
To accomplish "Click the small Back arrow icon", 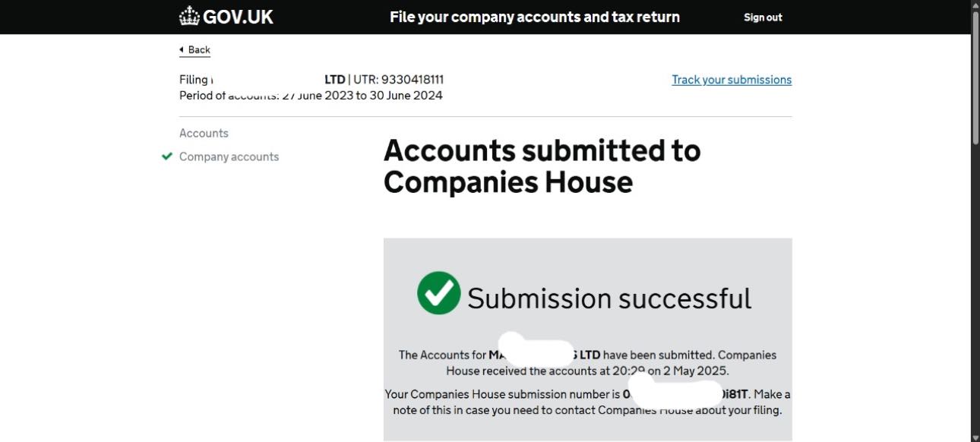I will [182, 50].
